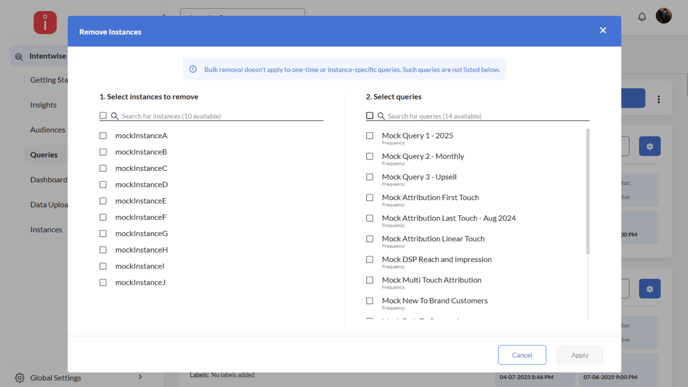Open the notifications bell icon
Image resolution: width=688 pixels, height=387 pixels.
[642, 17]
